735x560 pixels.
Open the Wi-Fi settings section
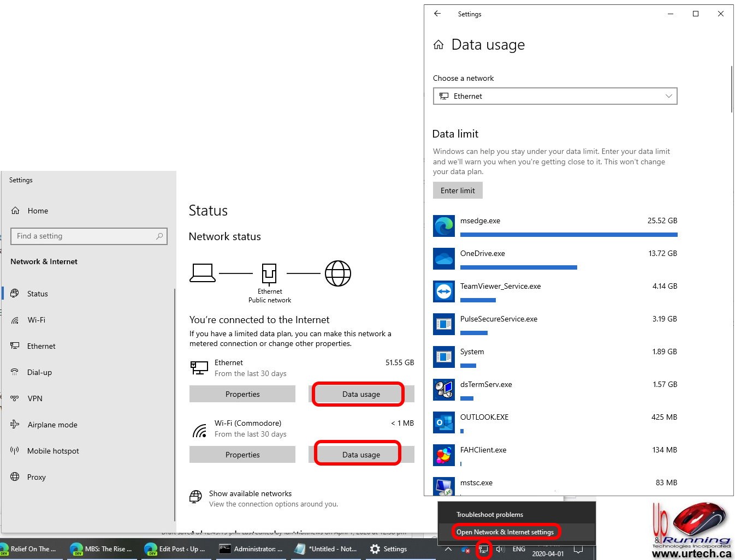pyautogui.click(x=37, y=320)
